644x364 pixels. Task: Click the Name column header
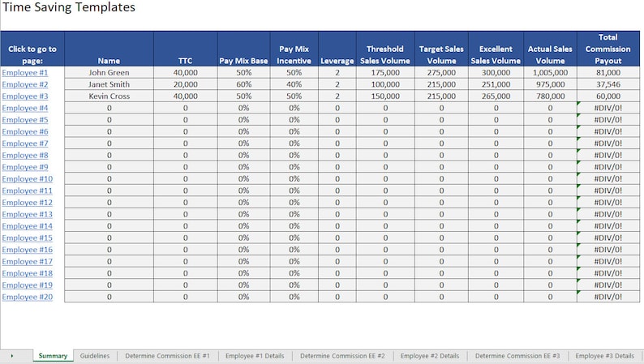pyautogui.click(x=109, y=49)
